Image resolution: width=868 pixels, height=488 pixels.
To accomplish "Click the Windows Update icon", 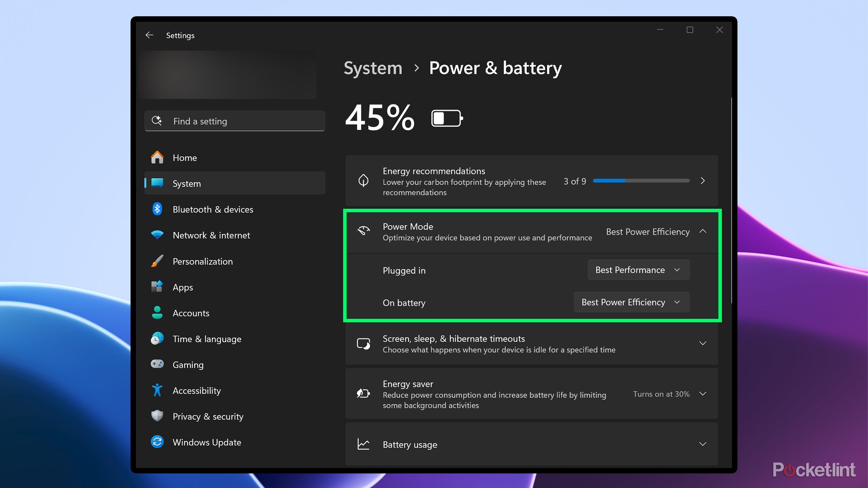I will pos(157,442).
